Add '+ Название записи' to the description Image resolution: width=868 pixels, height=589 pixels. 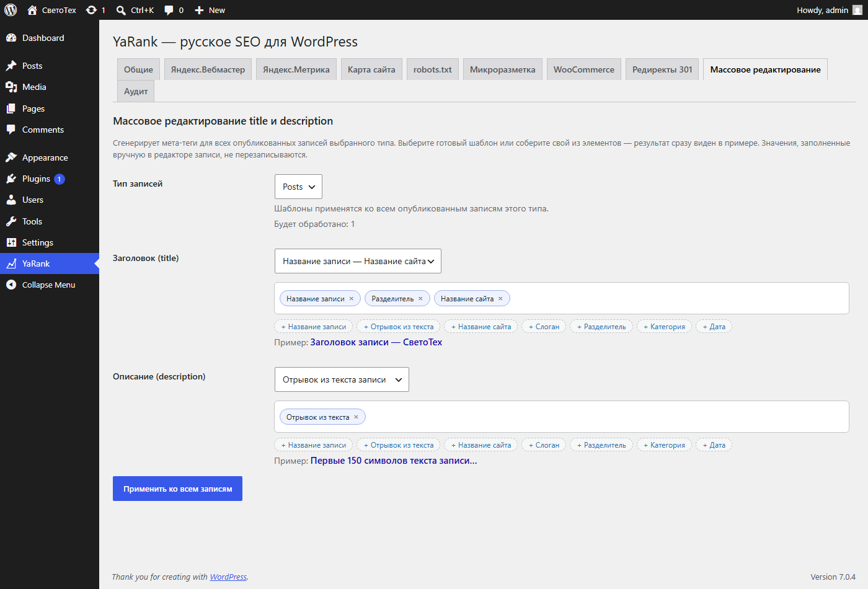pyautogui.click(x=314, y=445)
